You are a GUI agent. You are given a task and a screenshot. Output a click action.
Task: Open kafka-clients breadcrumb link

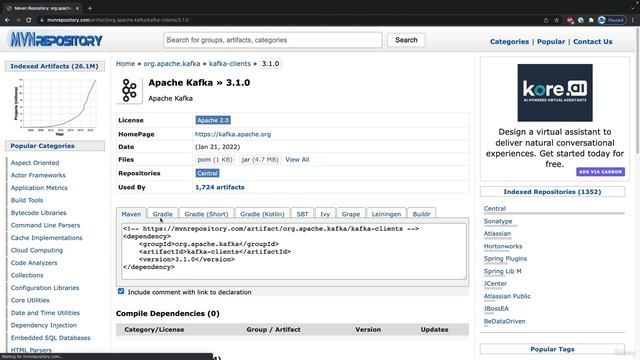point(230,64)
